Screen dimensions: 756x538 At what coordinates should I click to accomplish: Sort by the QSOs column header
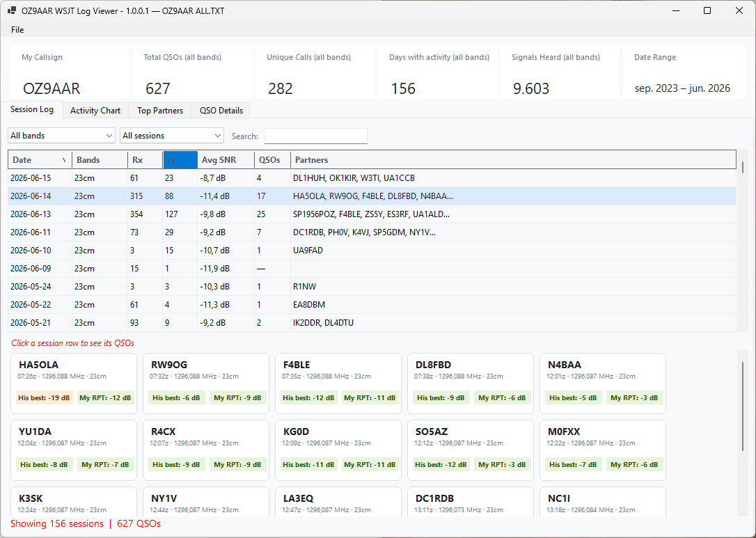click(x=272, y=159)
